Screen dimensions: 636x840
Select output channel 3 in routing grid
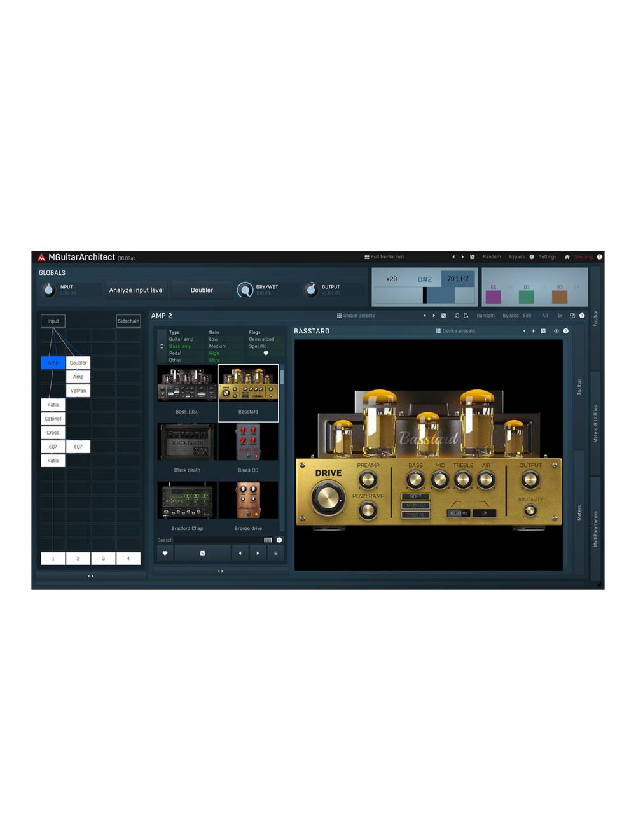(103, 559)
